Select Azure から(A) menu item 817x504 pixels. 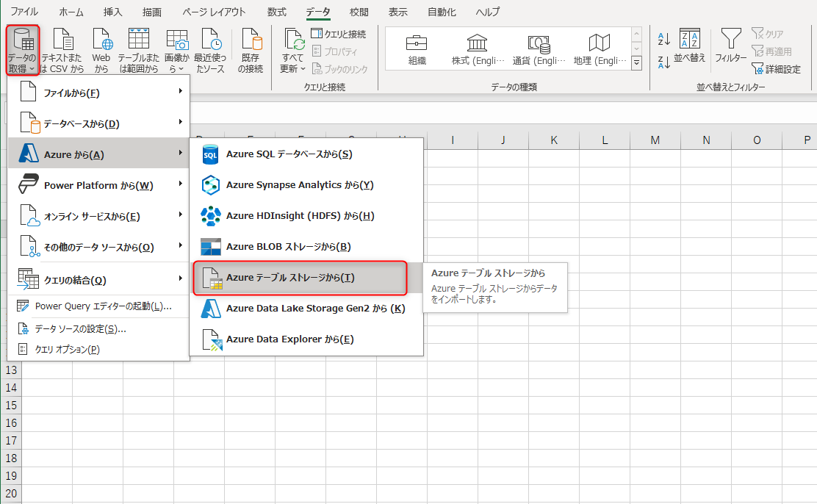point(98,154)
